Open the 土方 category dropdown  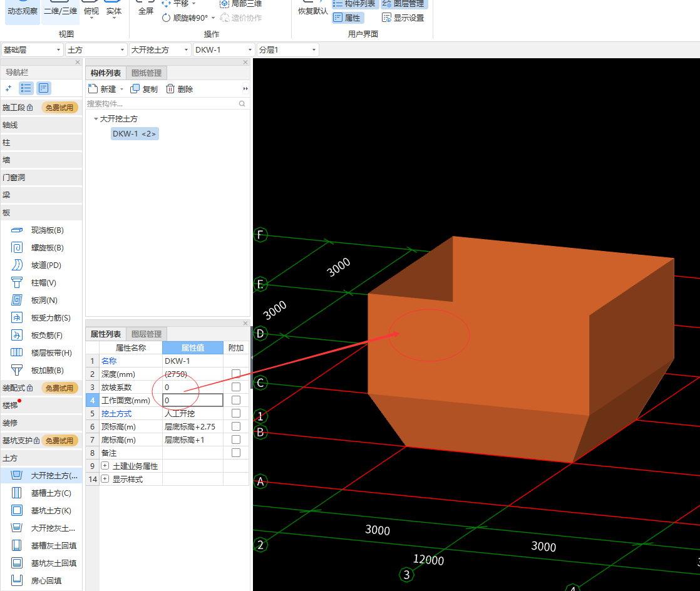[96, 50]
